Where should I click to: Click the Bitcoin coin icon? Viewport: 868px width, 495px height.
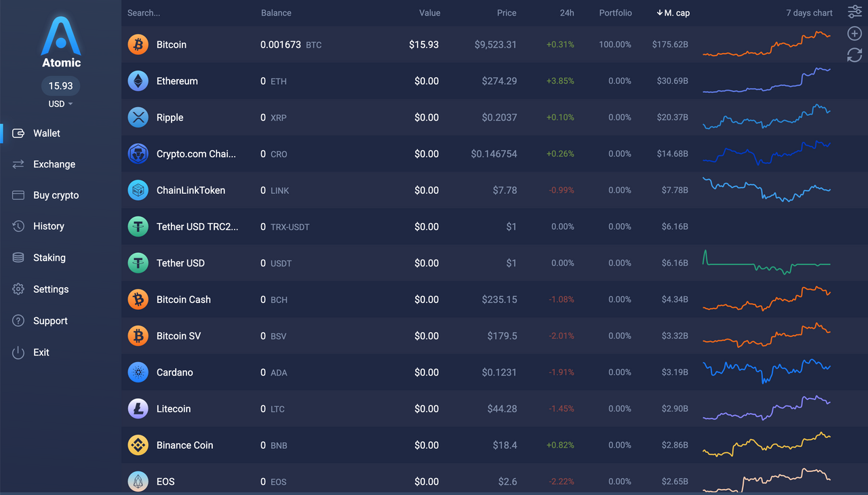(138, 45)
